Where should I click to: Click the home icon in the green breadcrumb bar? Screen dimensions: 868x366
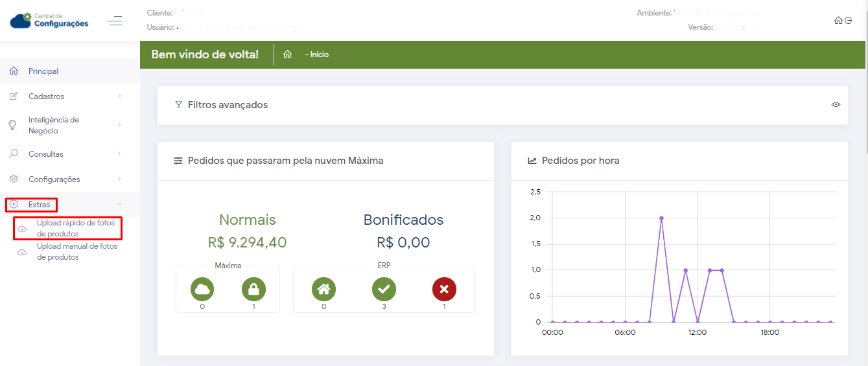coord(287,54)
